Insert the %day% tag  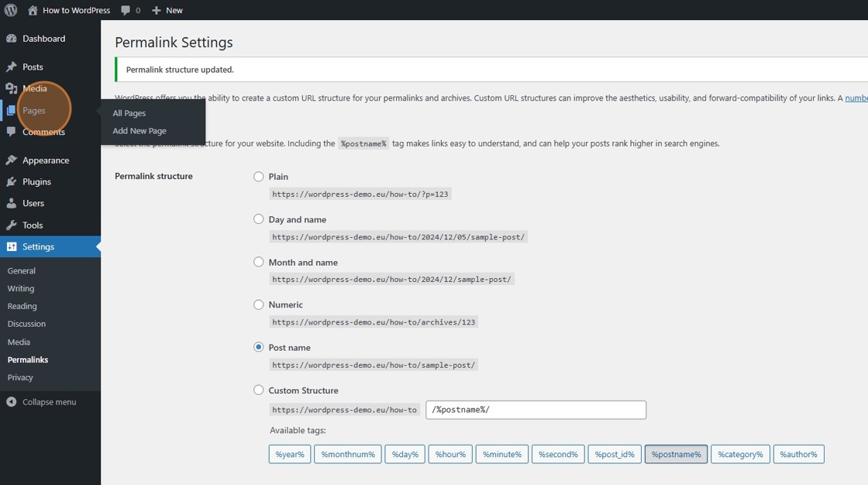click(405, 454)
